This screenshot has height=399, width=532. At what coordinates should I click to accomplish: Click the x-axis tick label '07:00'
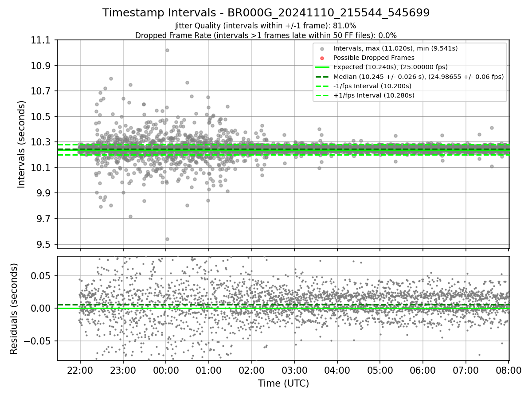465,371
